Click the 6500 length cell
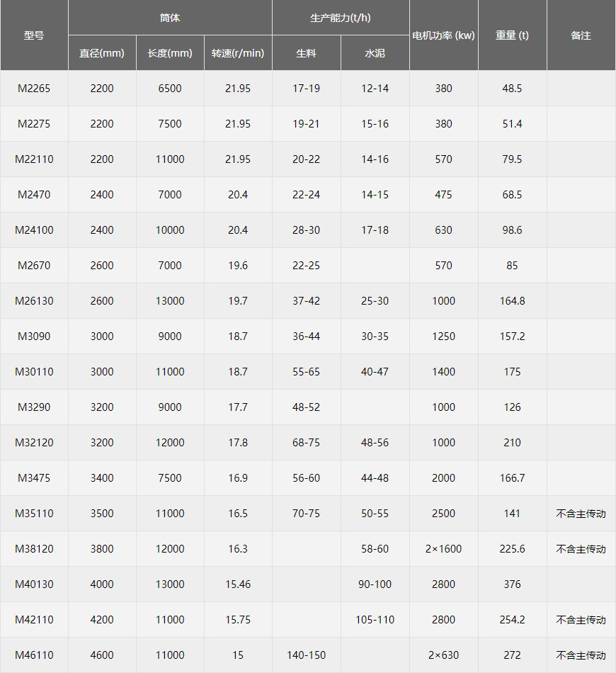The image size is (616, 673). pos(170,89)
